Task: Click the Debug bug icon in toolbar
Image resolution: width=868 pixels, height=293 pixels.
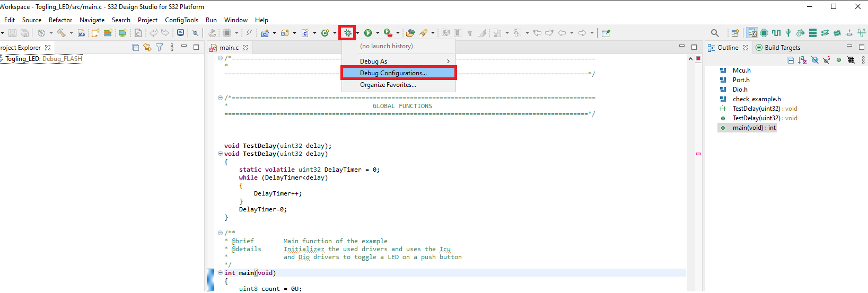Action: click(348, 33)
